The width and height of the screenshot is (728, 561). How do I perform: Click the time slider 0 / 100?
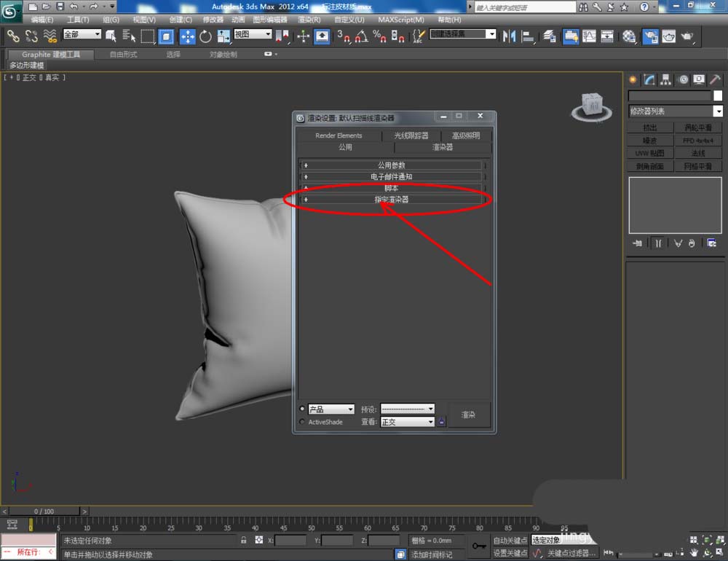[44, 511]
